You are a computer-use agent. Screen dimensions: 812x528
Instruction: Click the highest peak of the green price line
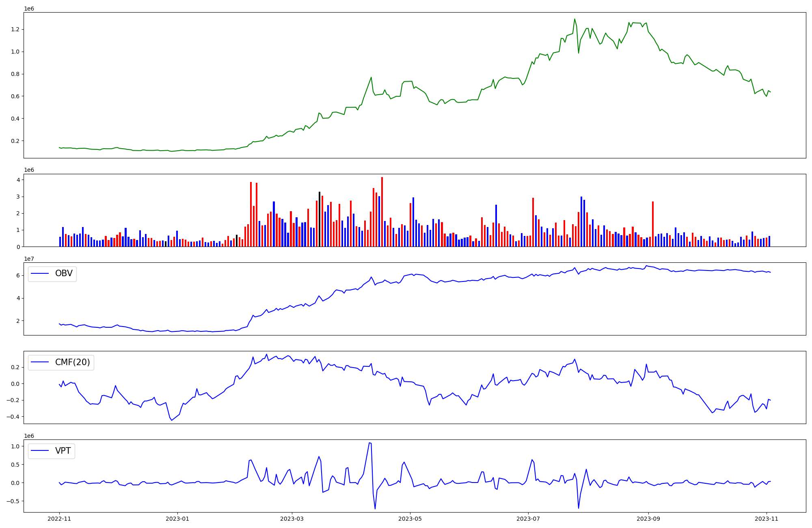coord(574,19)
